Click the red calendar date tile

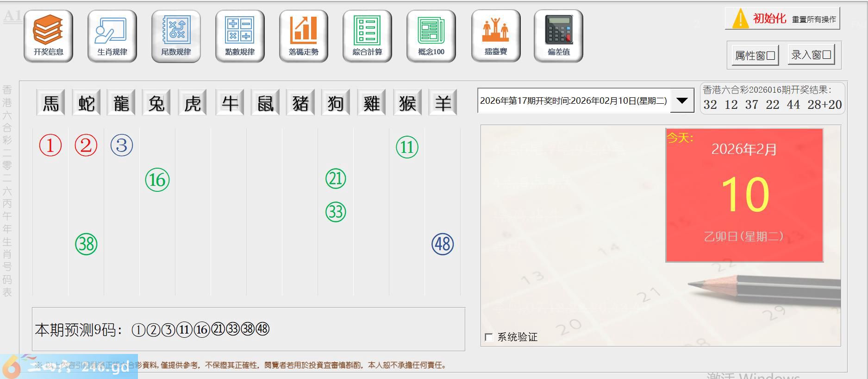click(744, 195)
